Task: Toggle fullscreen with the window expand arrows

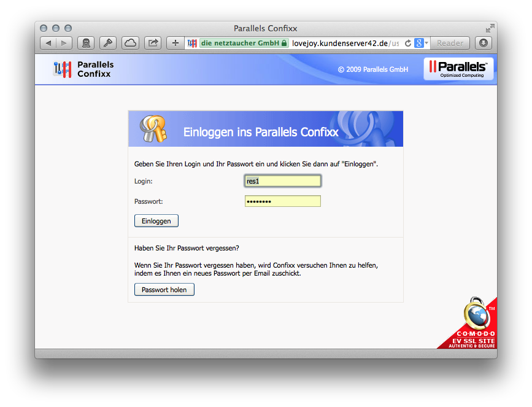Action: pyautogui.click(x=490, y=28)
